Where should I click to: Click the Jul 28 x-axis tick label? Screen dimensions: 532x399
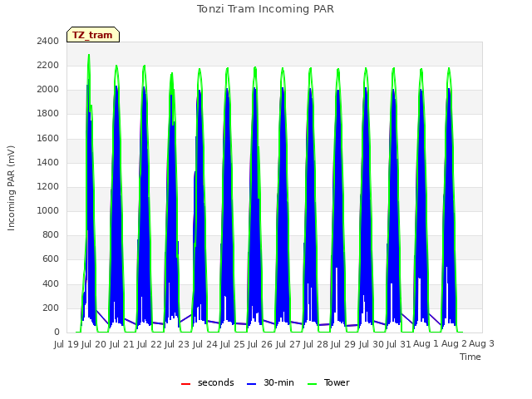tap(316, 344)
